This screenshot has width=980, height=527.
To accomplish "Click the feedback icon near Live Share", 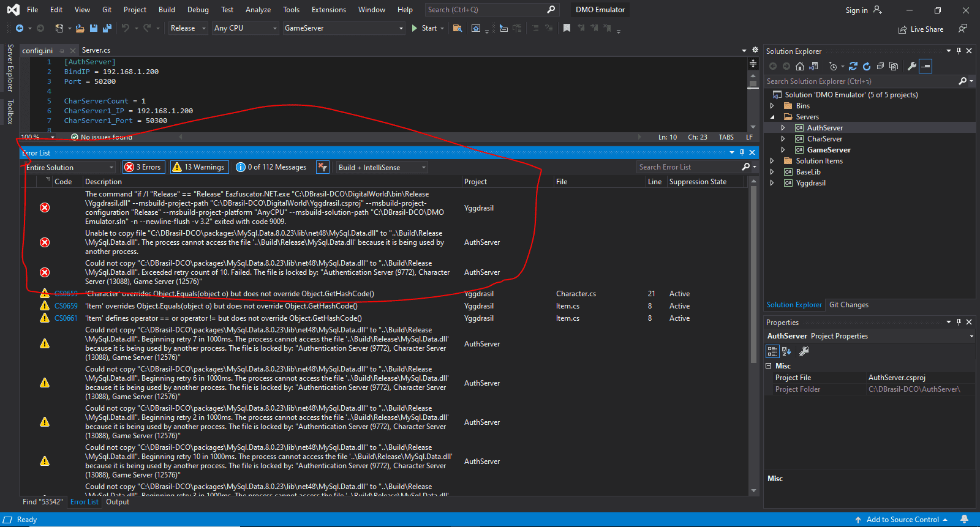I will click(963, 29).
